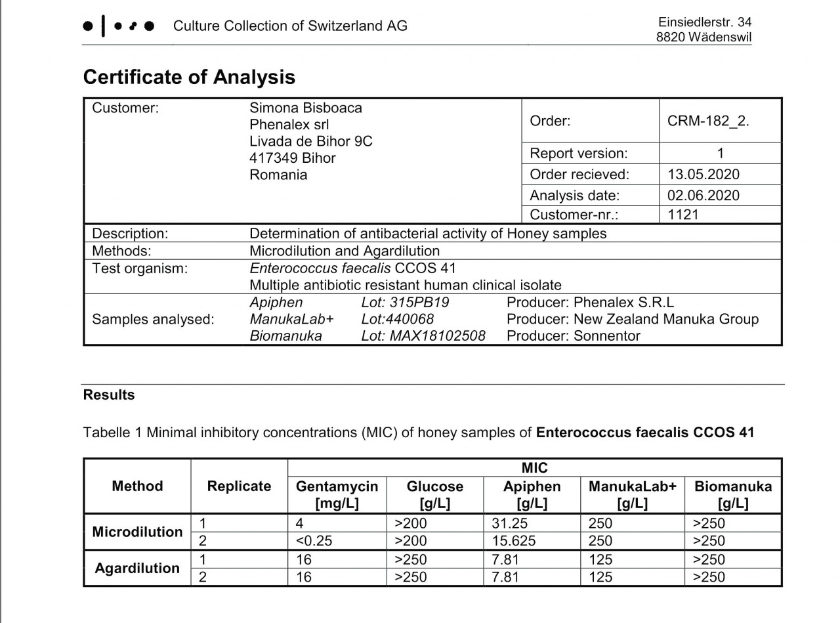The height and width of the screenshot is (623, 840).
Task: Click the company name 'Phenalex srl'
Action: click(x=289, y=125)
